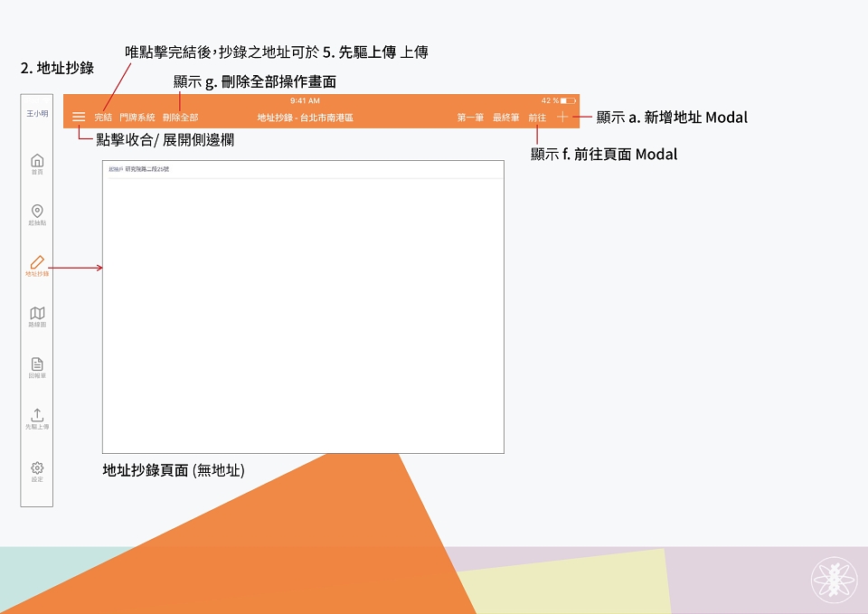Click the round emblem logo at the bottom right
Screen dimensions: 868x614
(x=835, y=580)
